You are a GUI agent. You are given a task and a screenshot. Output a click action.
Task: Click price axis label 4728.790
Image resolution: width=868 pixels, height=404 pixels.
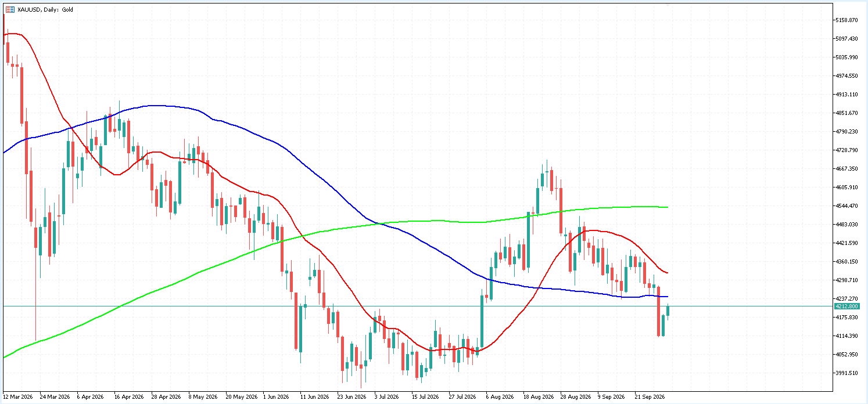coord(847,150)
